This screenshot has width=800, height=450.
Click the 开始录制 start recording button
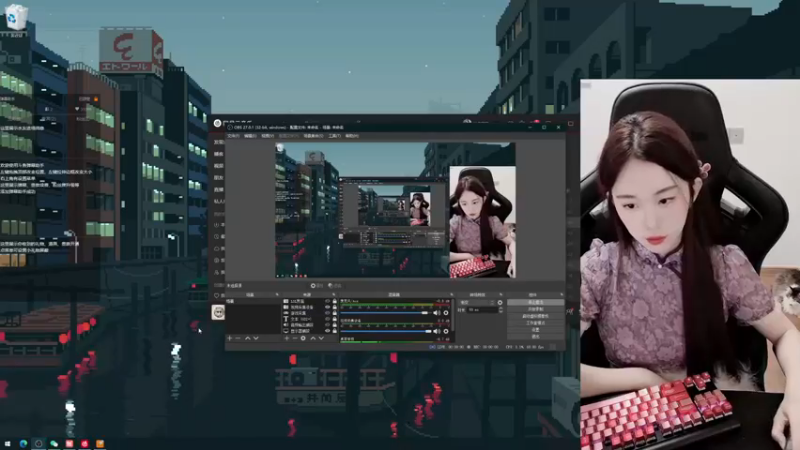(535, 309)
